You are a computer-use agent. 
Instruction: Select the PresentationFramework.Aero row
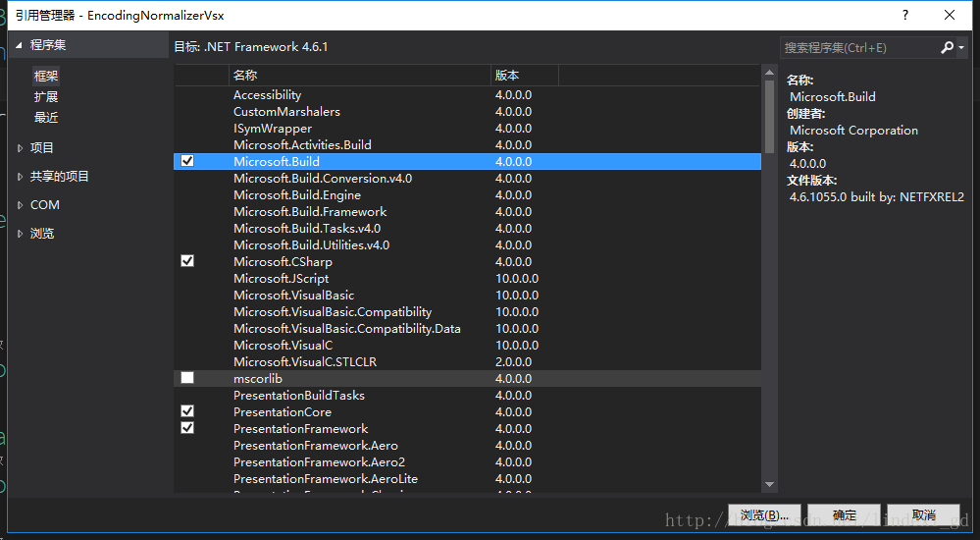pos(468,445)
